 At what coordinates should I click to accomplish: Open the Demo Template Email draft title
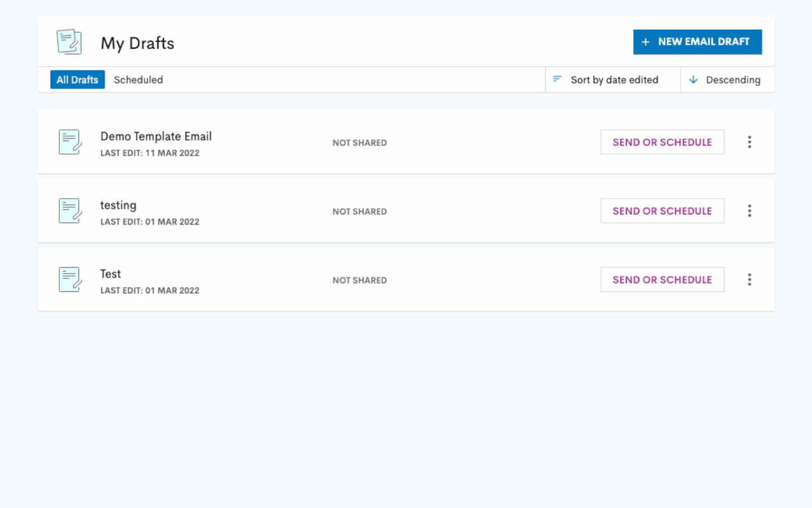pyautogui.click(x=156, y=137)
